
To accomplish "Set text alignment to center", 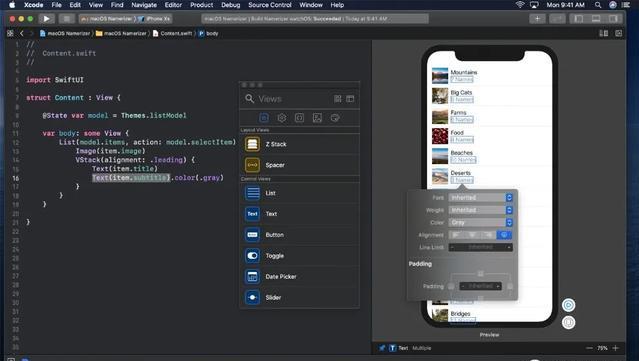I will pyautogui.click(x=472, y=235).
